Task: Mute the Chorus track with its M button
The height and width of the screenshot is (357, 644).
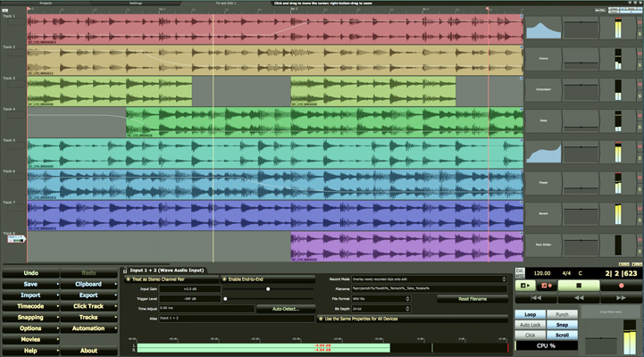Action: (x=640, y=54)
